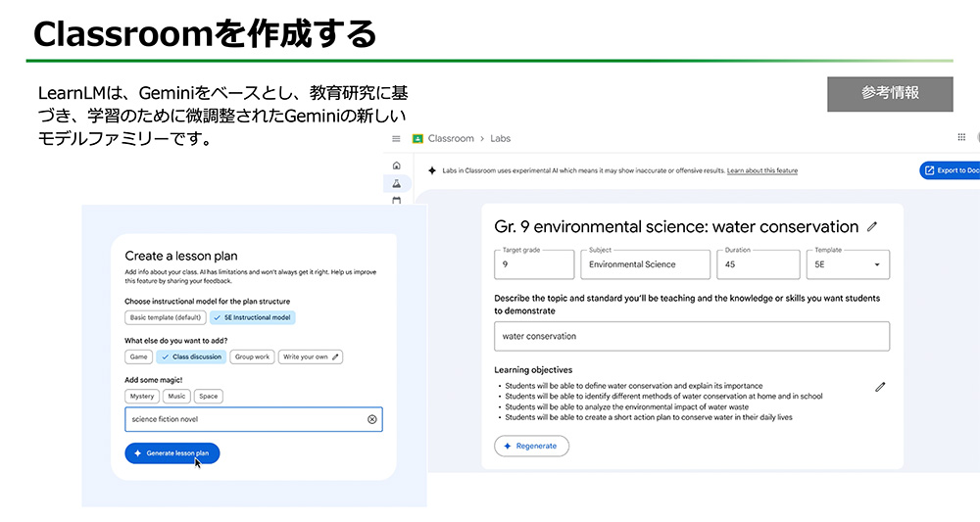Viewport: 980px width, 522px height.
Task: Click the water conservation topic field
Action: [x=691, y=337]
